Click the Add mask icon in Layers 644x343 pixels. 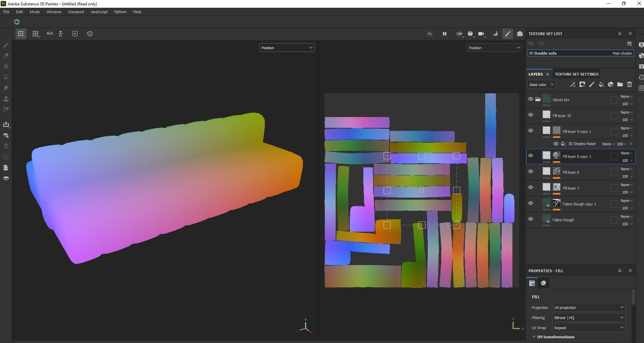[x=582, y=85]
